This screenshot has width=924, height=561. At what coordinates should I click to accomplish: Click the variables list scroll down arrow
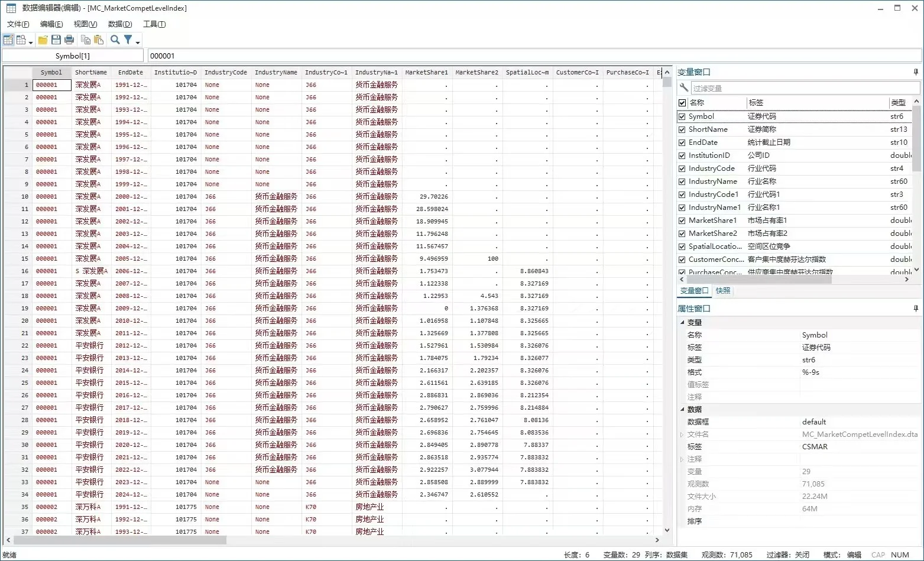click(916, 270)
